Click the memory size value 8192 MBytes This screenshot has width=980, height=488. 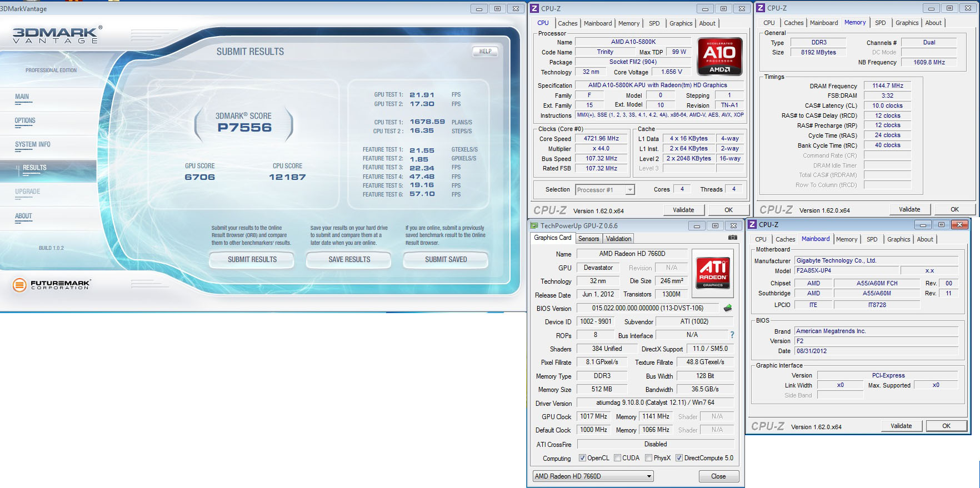[x=818, y=52]
